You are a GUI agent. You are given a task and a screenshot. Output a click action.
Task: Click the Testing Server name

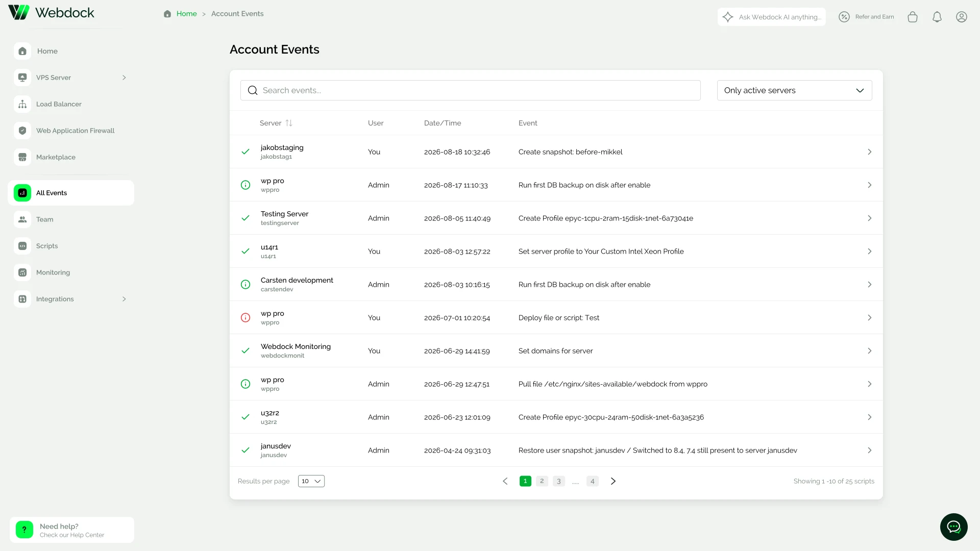click(284, 214)
